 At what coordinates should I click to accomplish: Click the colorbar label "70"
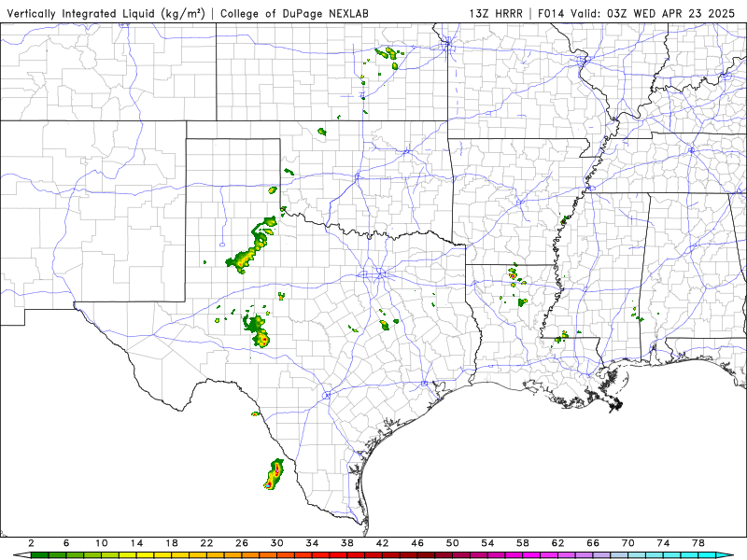(x=628, y=543)
